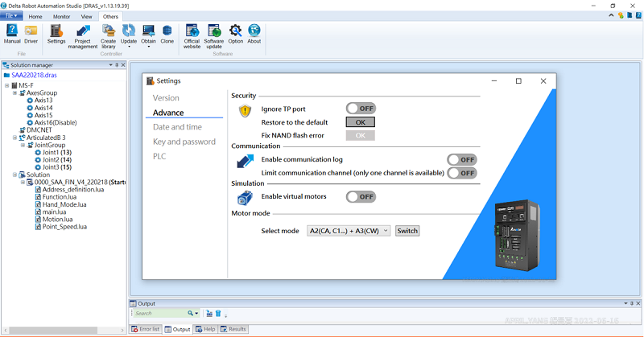Select the Key and password page
Viewport: 644px width, 337px height.
point(184,142)
